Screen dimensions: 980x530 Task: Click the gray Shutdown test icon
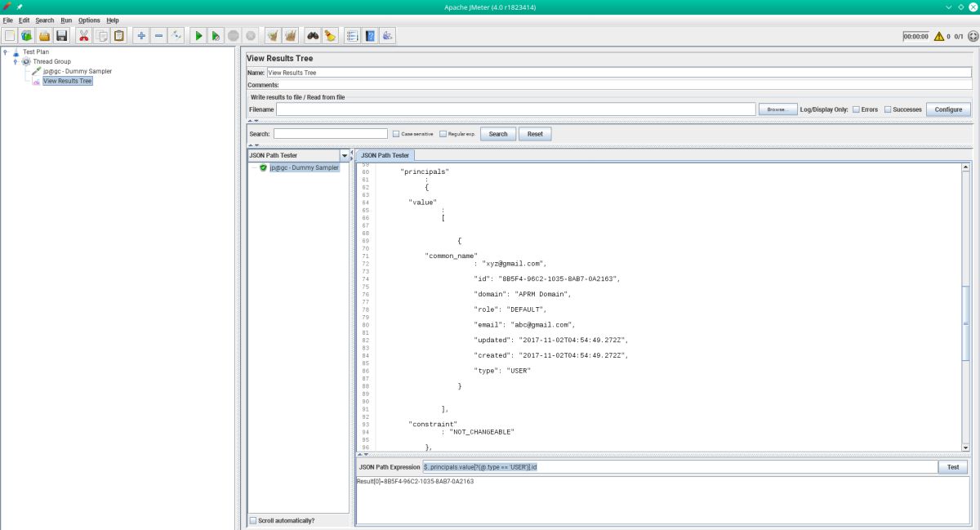click(x=251, y=35)
